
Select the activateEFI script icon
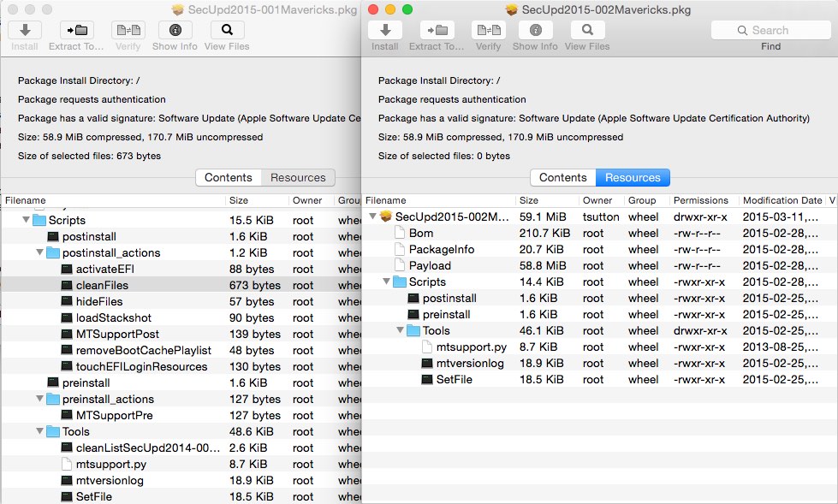pyautogui.click(x=67, y=269)
